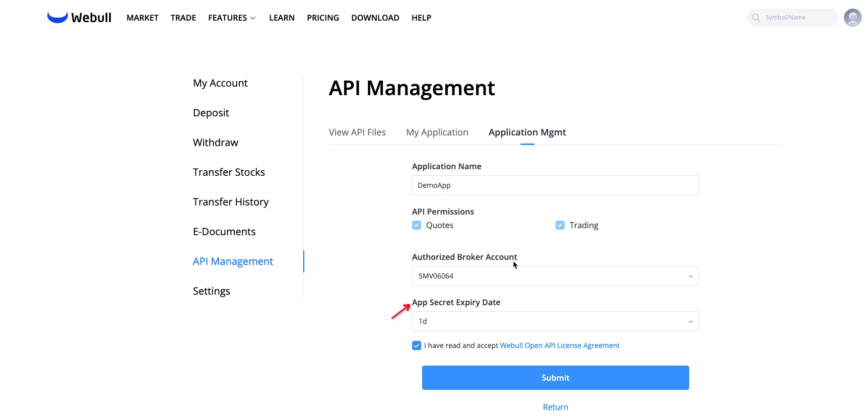Uncheck the license agreement acceptance checkbox
Screen dimensions: 868x418
pyautogui.click(x=417, y=345)
